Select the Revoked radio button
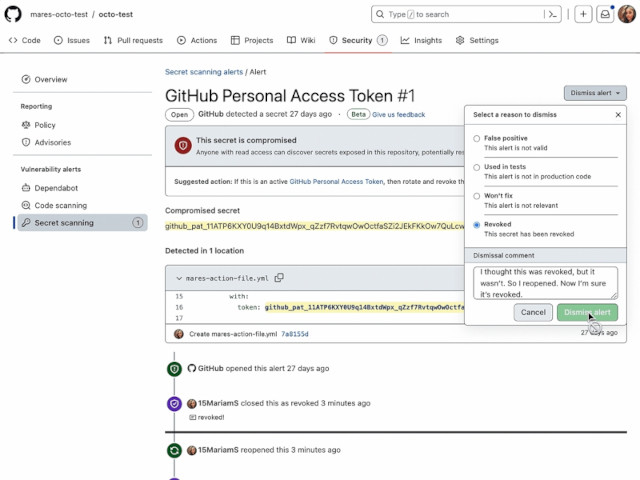This screenshot has width=640, height=480. (x=476, y=225)
